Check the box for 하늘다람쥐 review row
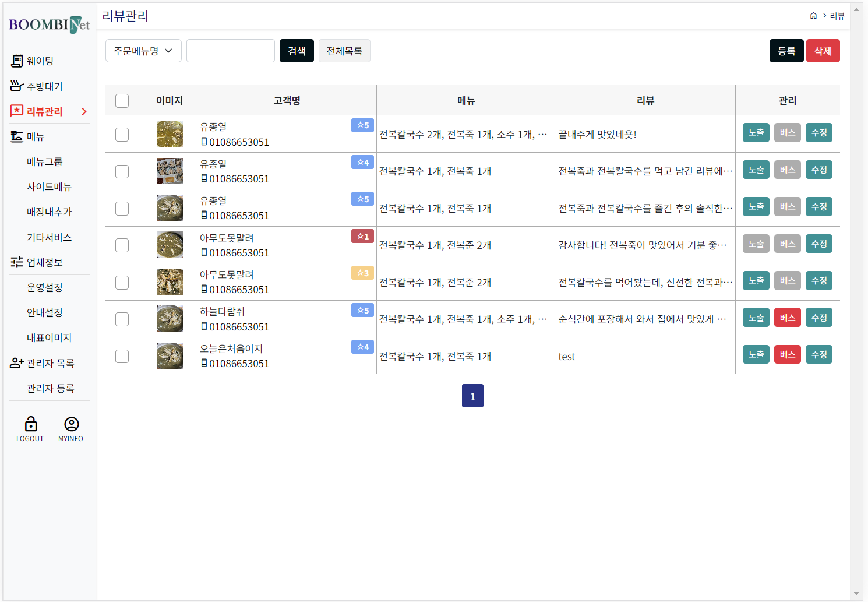 pyautogui.click(x=122, y=319)
